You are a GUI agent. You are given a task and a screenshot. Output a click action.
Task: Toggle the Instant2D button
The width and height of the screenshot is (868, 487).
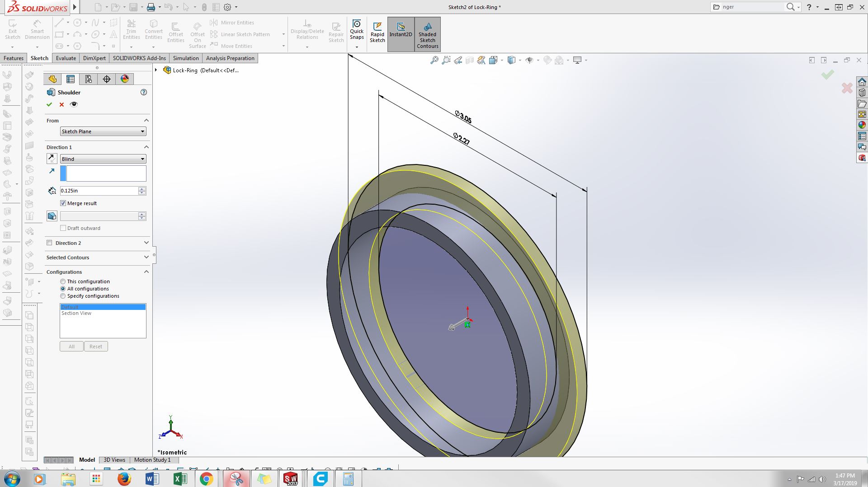[x=401, y=34]
